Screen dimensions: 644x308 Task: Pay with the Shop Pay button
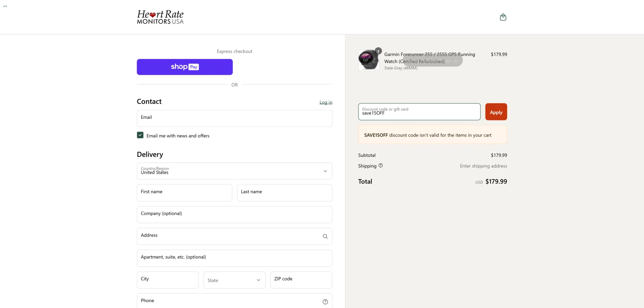coord(185,67)
